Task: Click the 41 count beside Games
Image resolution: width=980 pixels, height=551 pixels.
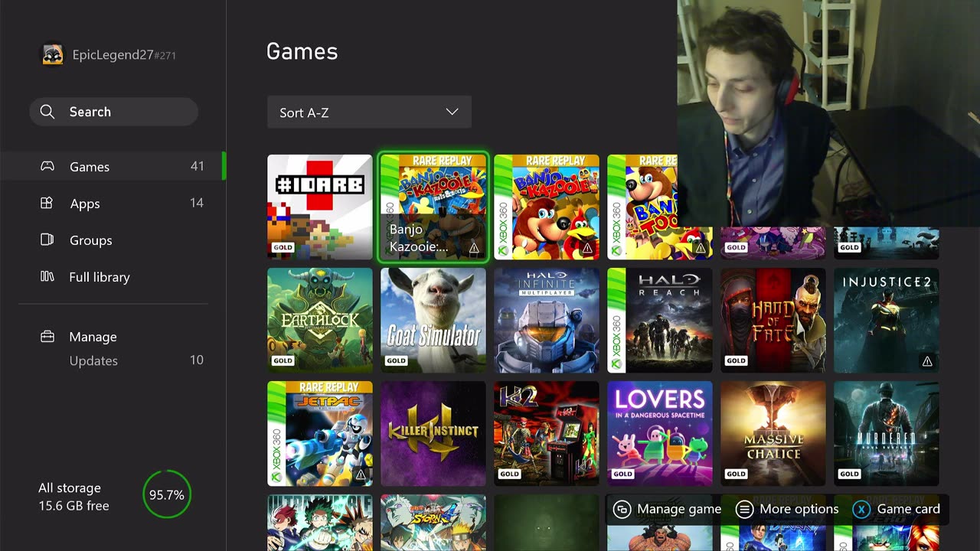Action: 197,166
